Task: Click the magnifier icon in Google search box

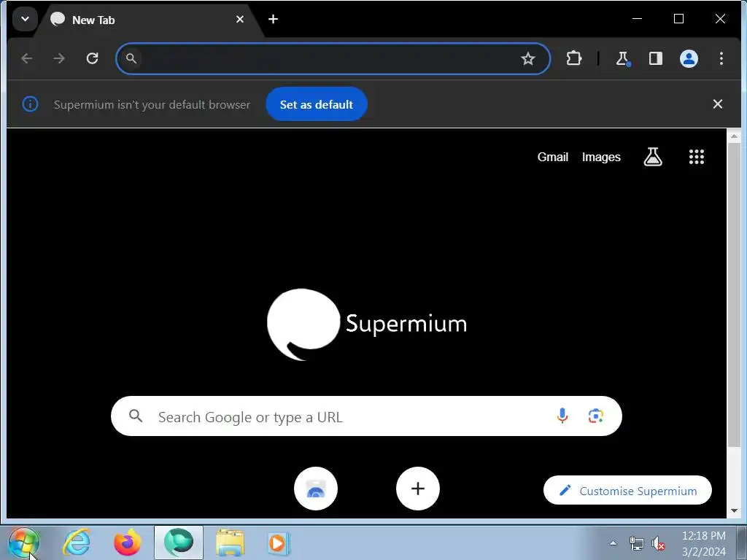Action: (136, 416)
